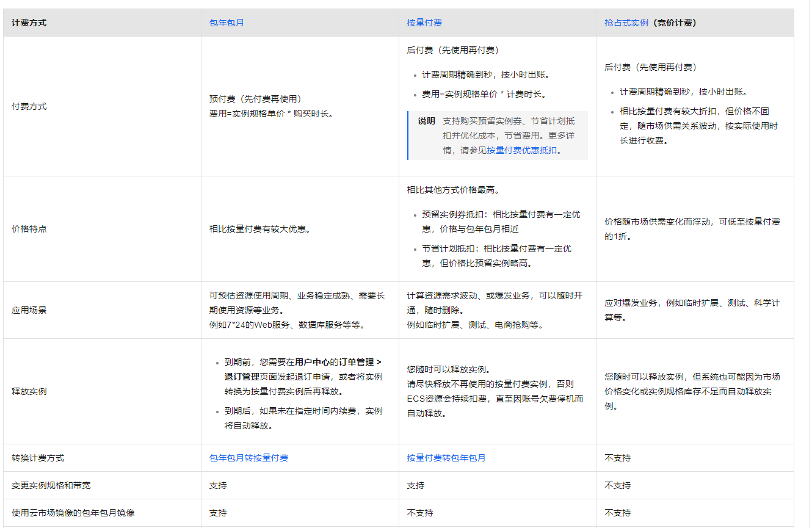Screen dimensions: 812x528
Task: Click 费用=实例规格单价 * 计费时长 bullet
Action: pos(486,95)
